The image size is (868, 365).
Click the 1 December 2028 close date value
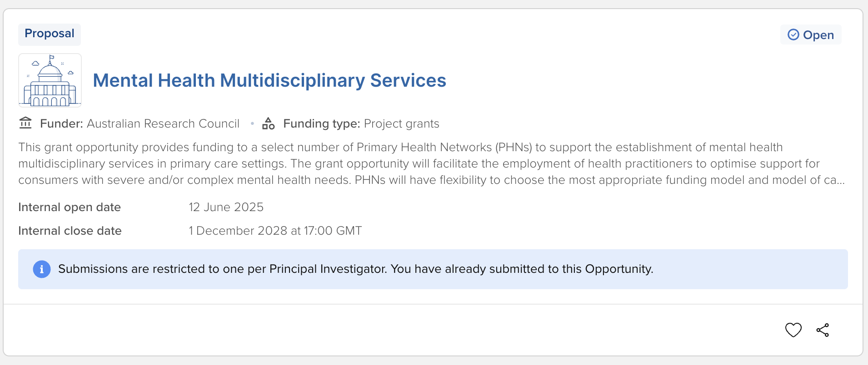click(x=275, y=231)
